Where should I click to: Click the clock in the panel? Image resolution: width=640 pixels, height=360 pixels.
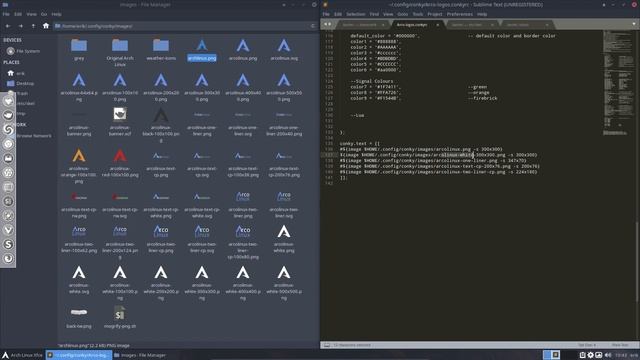coord(621,355)
